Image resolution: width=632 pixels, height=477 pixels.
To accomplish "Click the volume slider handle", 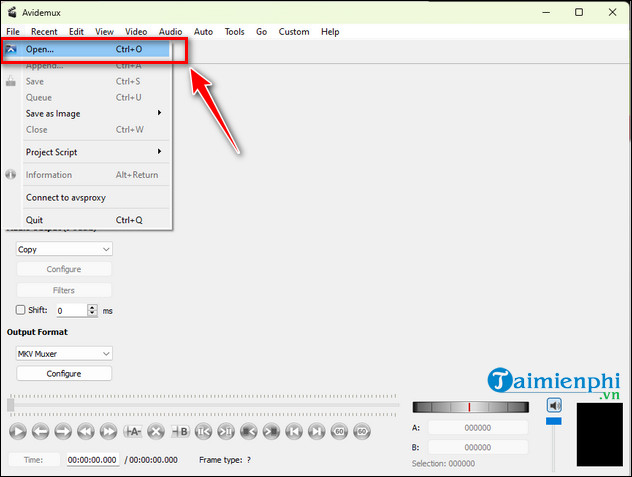I will (554, 421).
